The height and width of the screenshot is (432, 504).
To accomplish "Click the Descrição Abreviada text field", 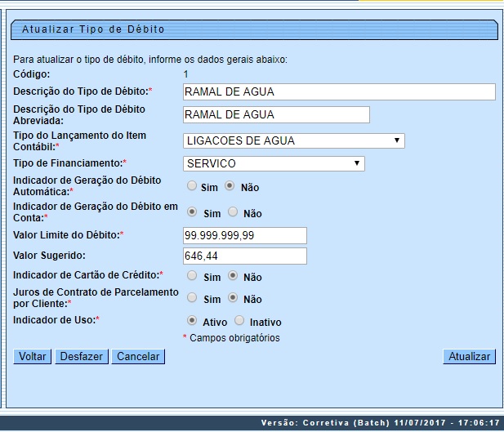I will [x=276, y=114].
